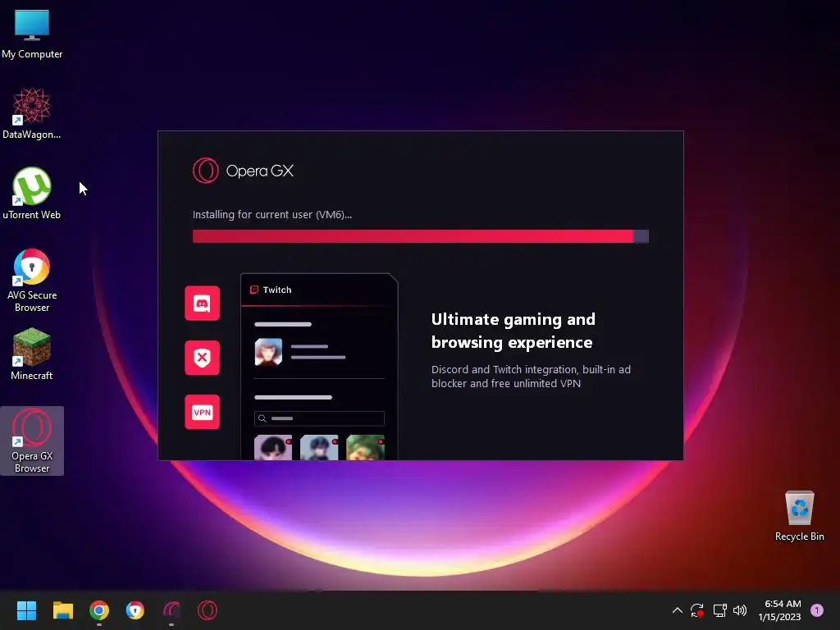Open File Explorer from the taskbar

click(x=62, y=610)
